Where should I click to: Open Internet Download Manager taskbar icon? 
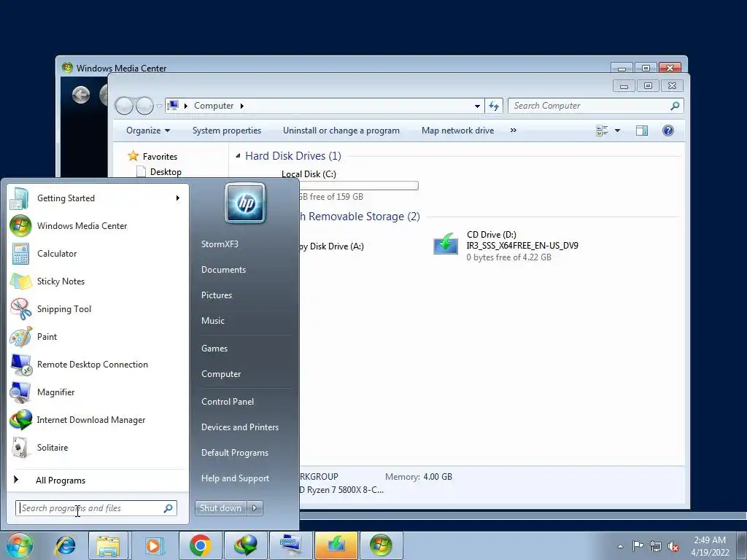pos(246,545)
